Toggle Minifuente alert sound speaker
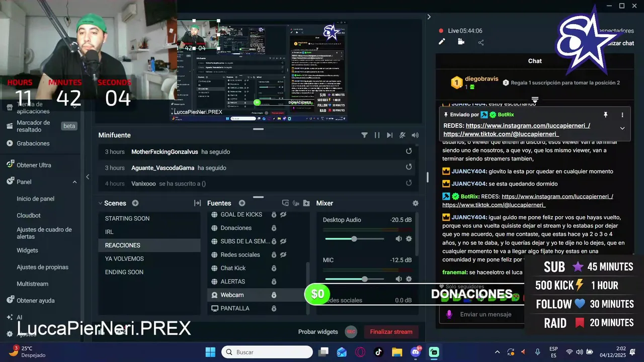This screenshot has width=644, height=362. coord(415,135)
